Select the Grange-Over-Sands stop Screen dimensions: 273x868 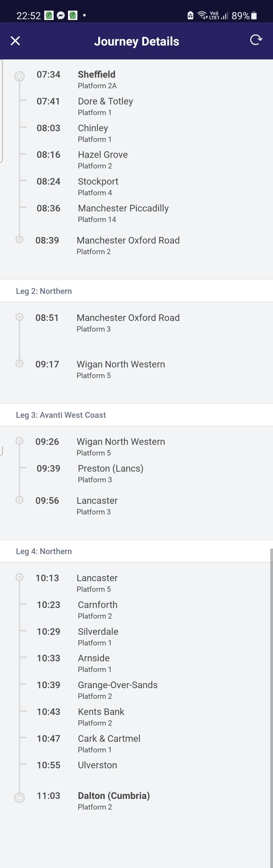coord(117,685)
